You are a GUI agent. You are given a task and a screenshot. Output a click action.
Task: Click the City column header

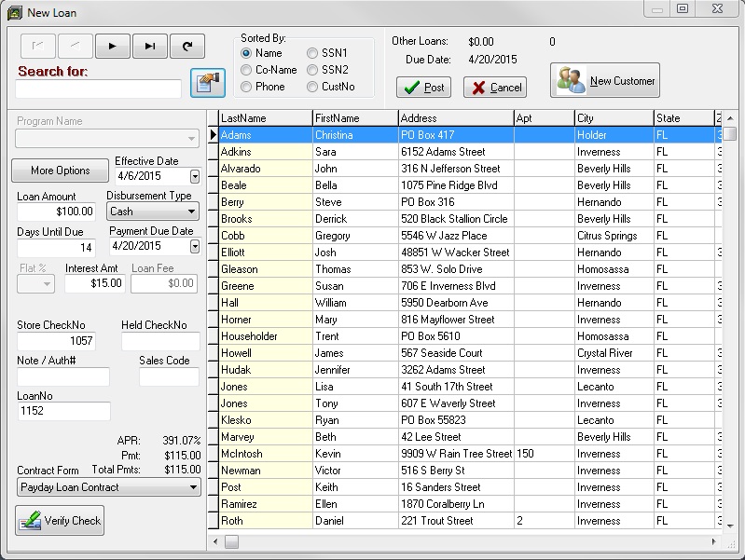tap(614, 118)
